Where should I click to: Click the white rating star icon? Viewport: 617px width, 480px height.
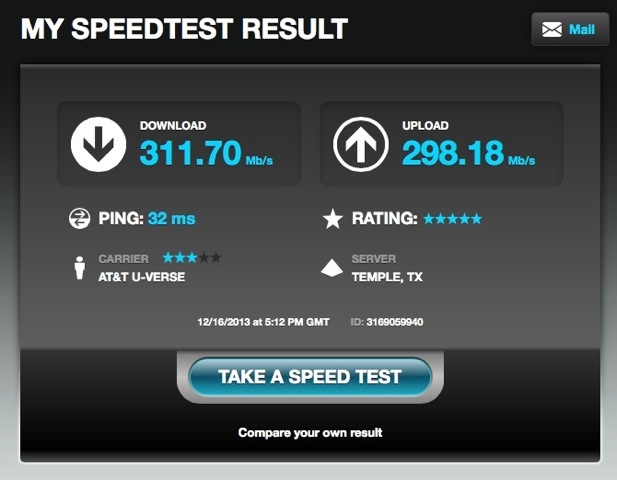pyautogui.click(x=333, y=218)
